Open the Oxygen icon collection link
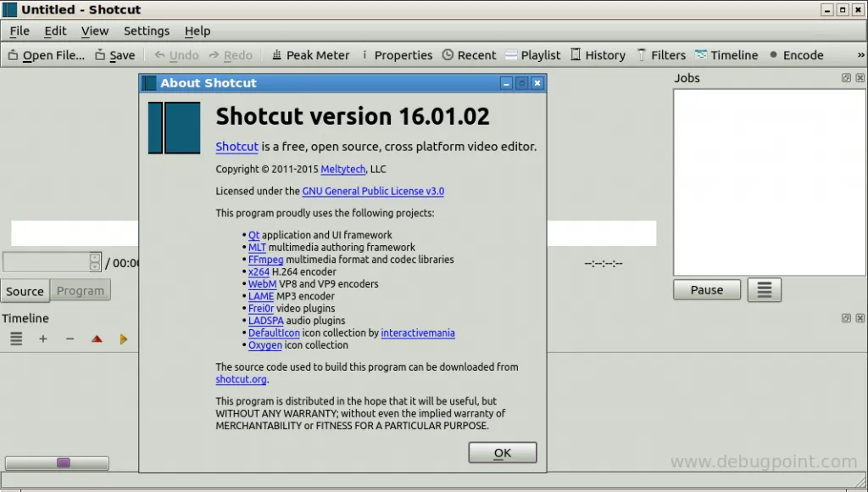This screenshot has height=492, width=868. tap(264, 344)
